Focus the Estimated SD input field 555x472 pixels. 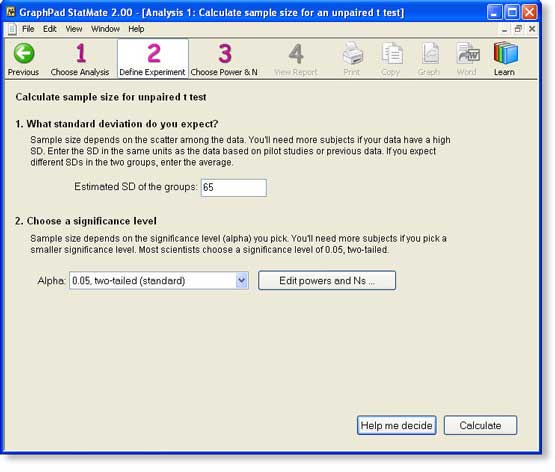234,188
